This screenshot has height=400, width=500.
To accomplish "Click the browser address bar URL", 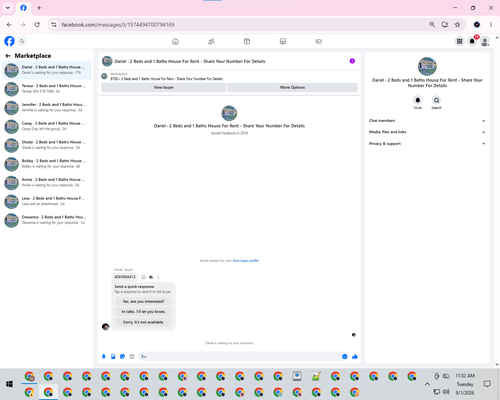I will tap(118, 25).
